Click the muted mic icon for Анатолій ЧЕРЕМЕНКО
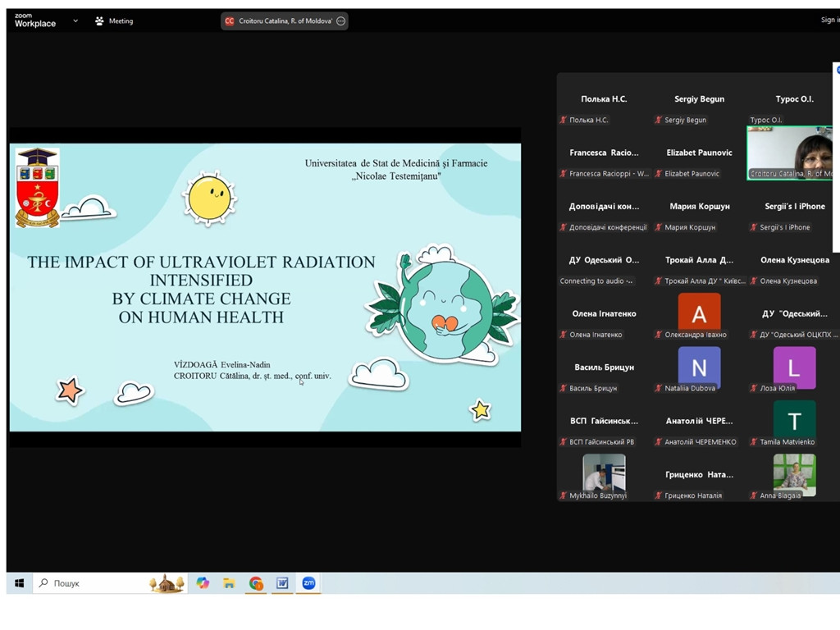840x630 pixels. (x=659, y=442)
